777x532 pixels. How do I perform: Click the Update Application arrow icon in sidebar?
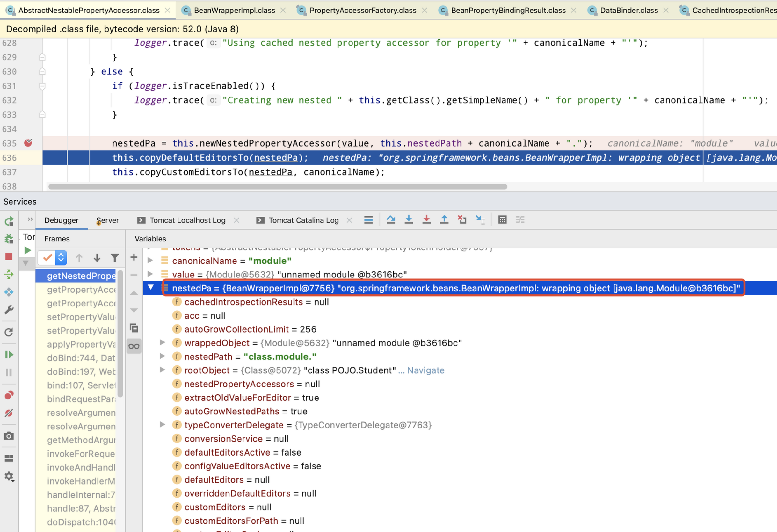click(9, 332)
